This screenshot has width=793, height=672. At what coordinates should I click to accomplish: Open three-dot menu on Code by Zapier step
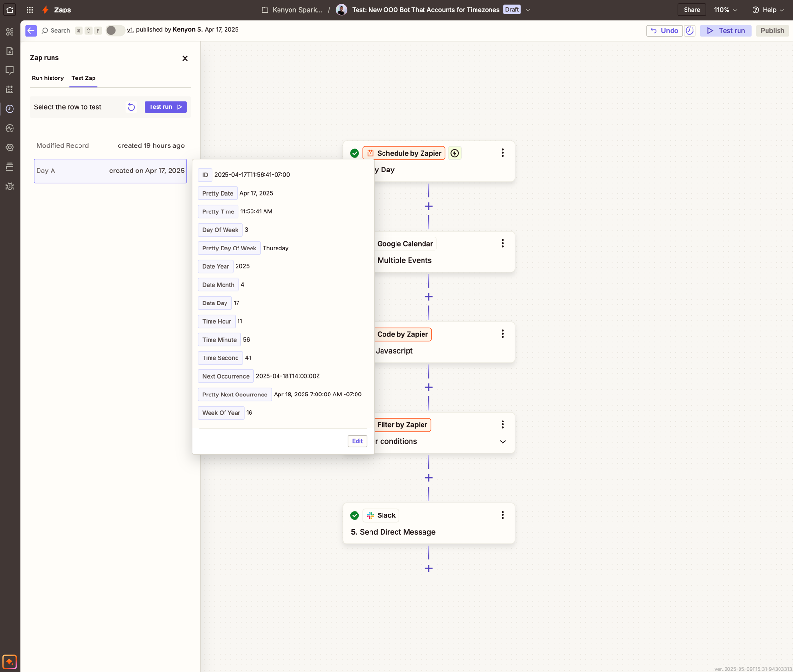pos(502,334)
